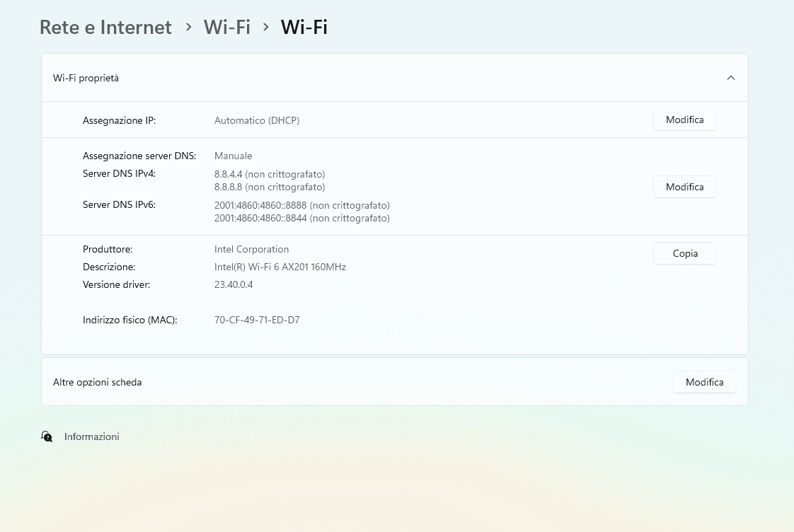Click IPv6 DNS entry ending in 8888
This screenshot has height=532, width=794.
302,205
